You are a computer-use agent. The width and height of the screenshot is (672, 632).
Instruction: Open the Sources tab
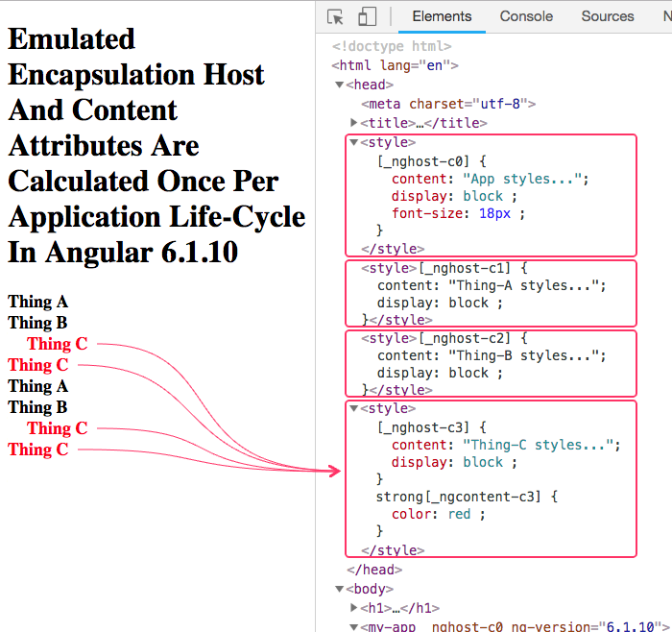tap(607, 16)
